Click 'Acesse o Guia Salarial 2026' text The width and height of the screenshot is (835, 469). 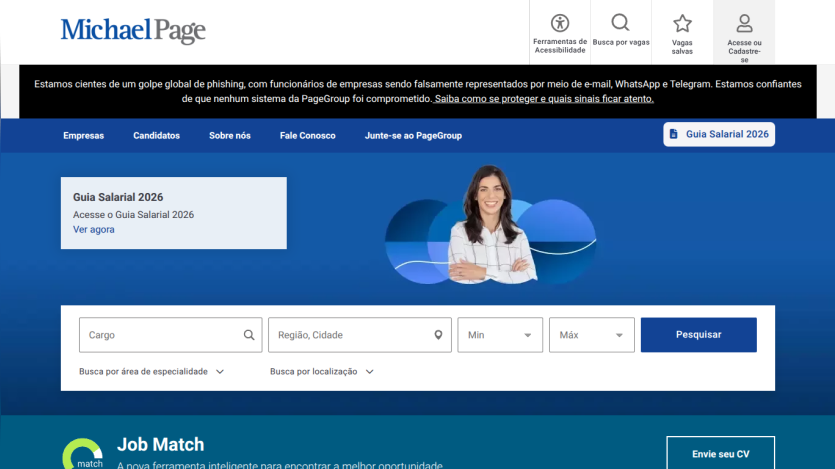tap(134, 215)
